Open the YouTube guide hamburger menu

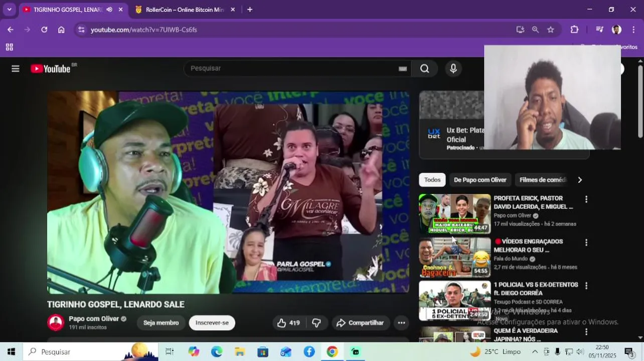click(16, 69)
